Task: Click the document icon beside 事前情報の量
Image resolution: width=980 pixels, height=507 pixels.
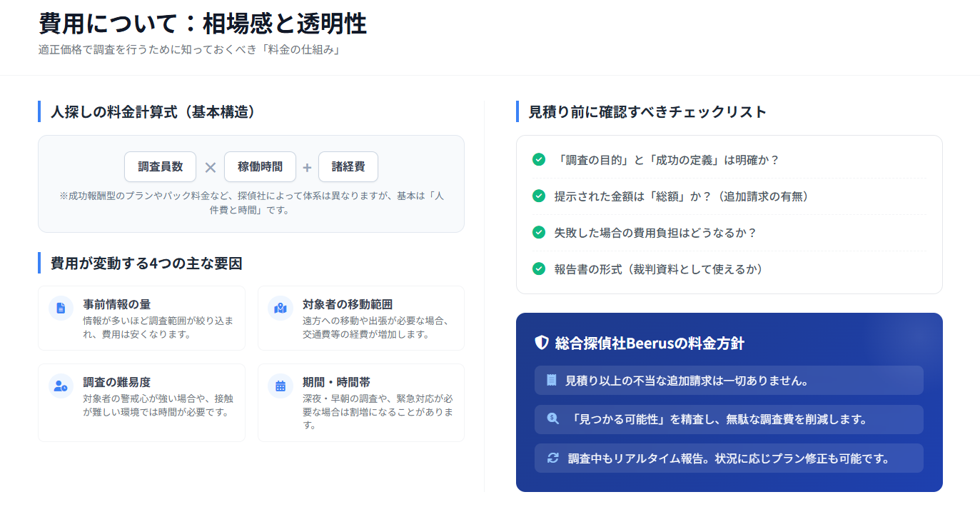Action: point(61,308)
